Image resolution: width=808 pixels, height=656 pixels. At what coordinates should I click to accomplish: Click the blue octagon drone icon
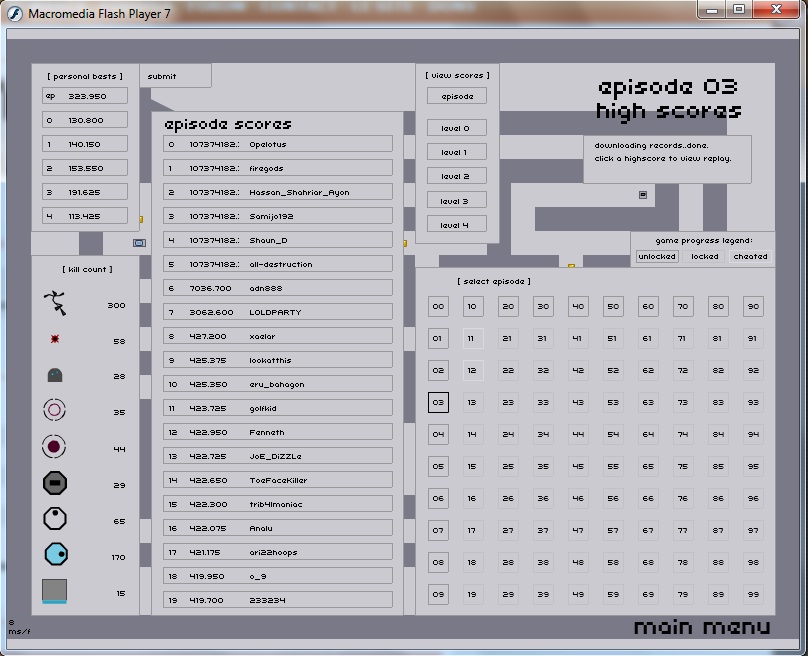click(55, 554)
